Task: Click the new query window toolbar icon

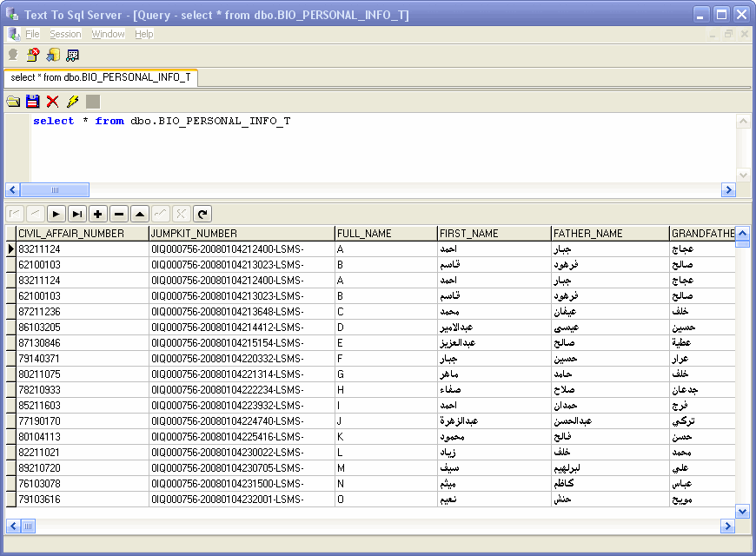Action: click(53, 55)
